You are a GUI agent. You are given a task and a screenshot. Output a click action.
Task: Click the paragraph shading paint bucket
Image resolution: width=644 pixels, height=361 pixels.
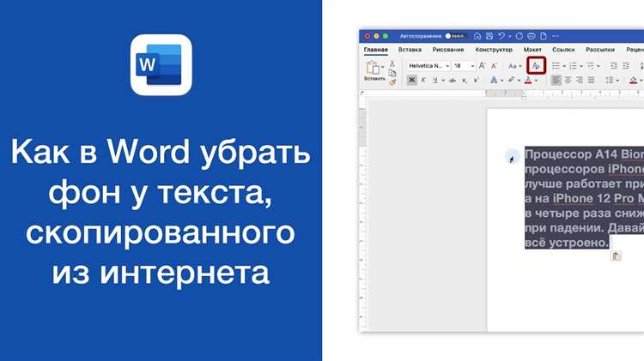coord(634,80)
